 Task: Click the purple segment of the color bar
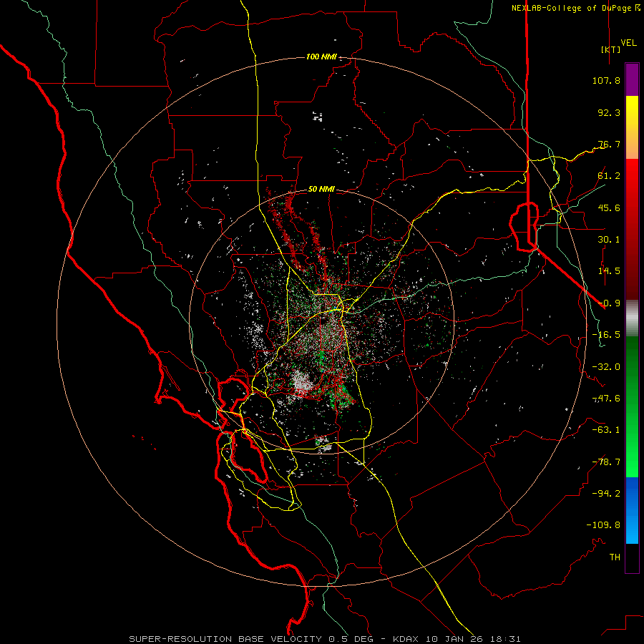pyautogui.click(x=632, y=80)
